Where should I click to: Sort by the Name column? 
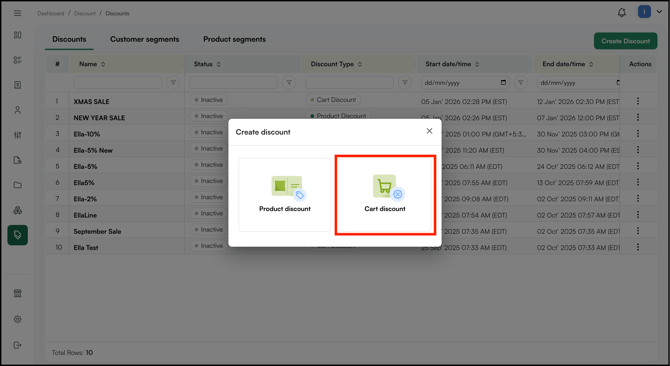[103, 64]
